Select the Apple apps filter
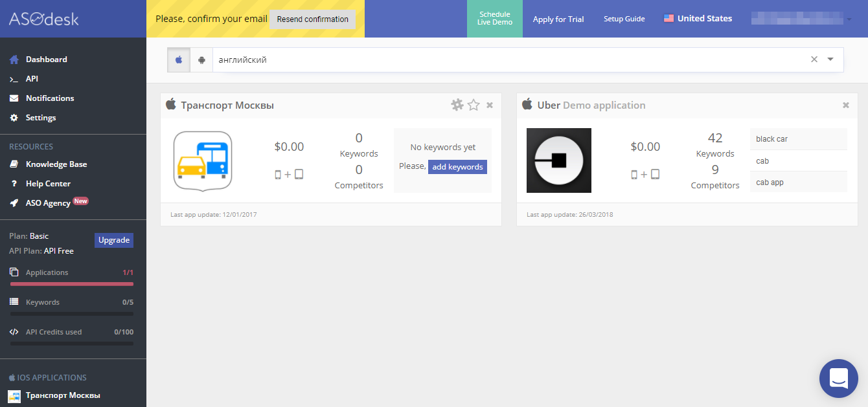Image resolution: width=868 pixels, height=407 pixels. point(178,59)
